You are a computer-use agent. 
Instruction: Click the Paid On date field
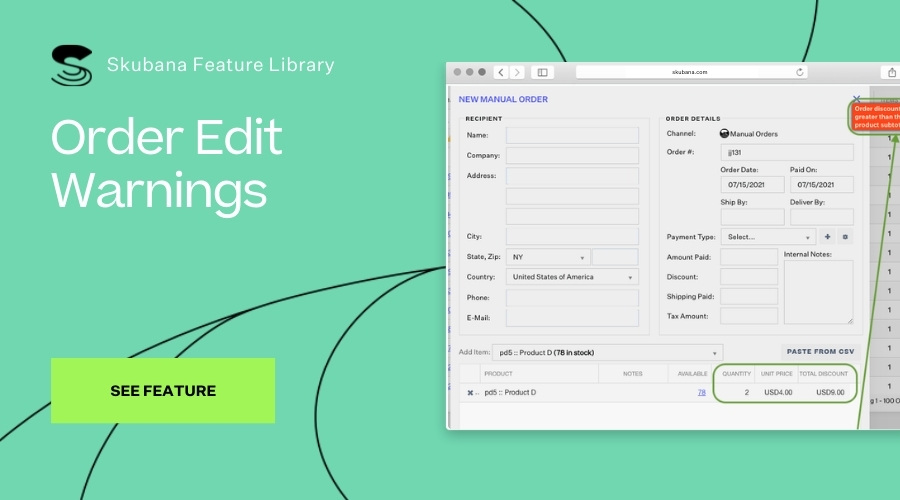(821, 185)
